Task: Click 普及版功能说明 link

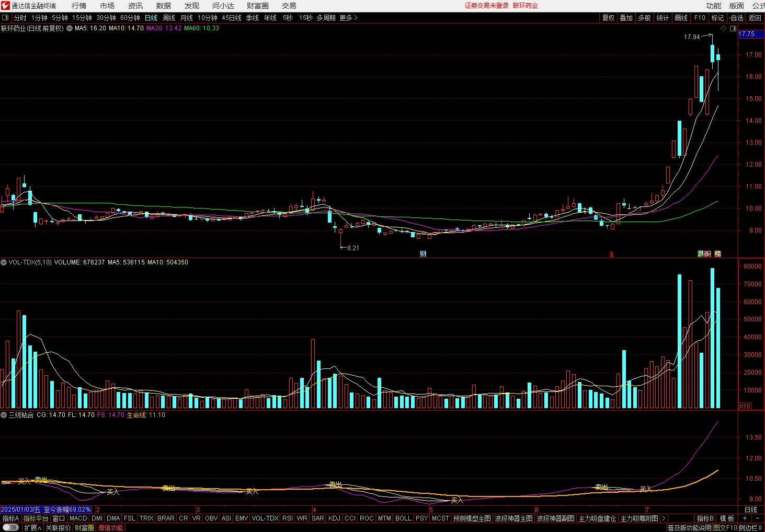Action: [689, 528]
